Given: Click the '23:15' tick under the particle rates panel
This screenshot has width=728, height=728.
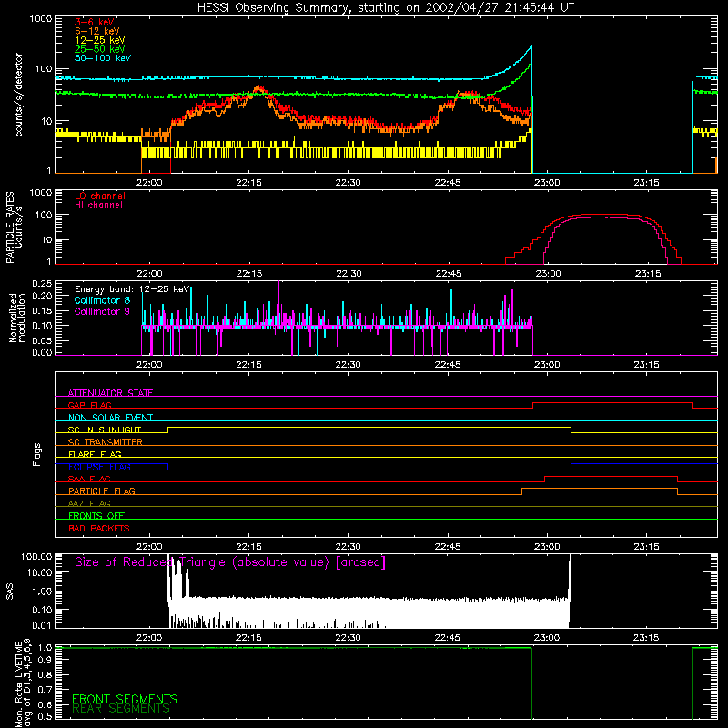Looking at the screenshot, I should pos(648,274).
